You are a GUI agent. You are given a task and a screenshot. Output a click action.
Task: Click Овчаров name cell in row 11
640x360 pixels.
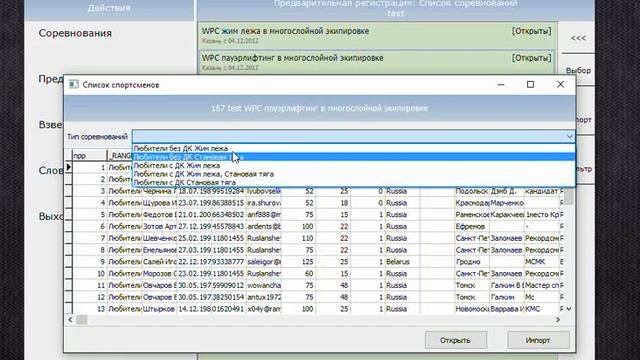159,285
